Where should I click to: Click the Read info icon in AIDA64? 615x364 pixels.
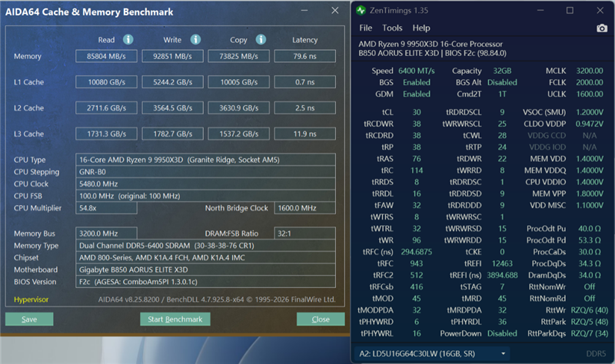click(x=128, y=40)
